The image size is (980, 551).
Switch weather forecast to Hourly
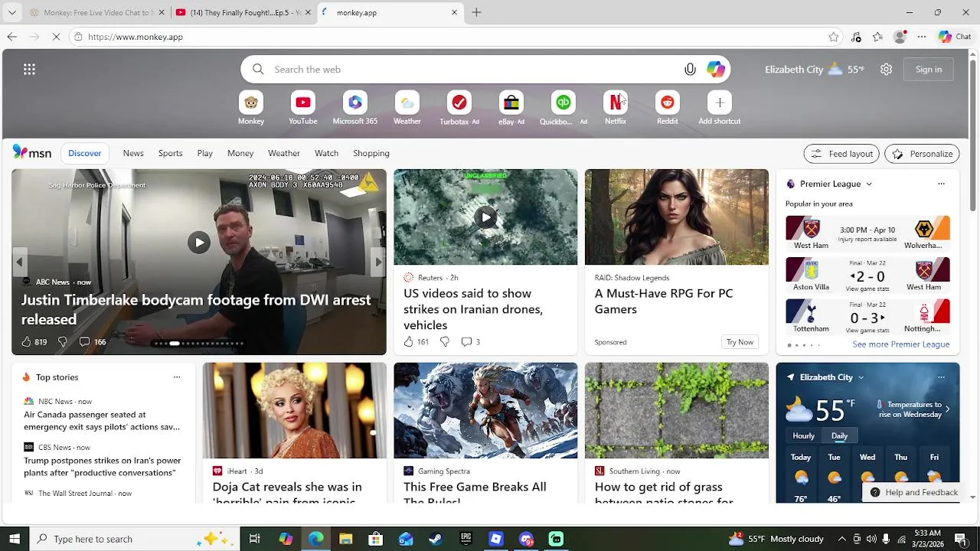click(x=803, y=436)
